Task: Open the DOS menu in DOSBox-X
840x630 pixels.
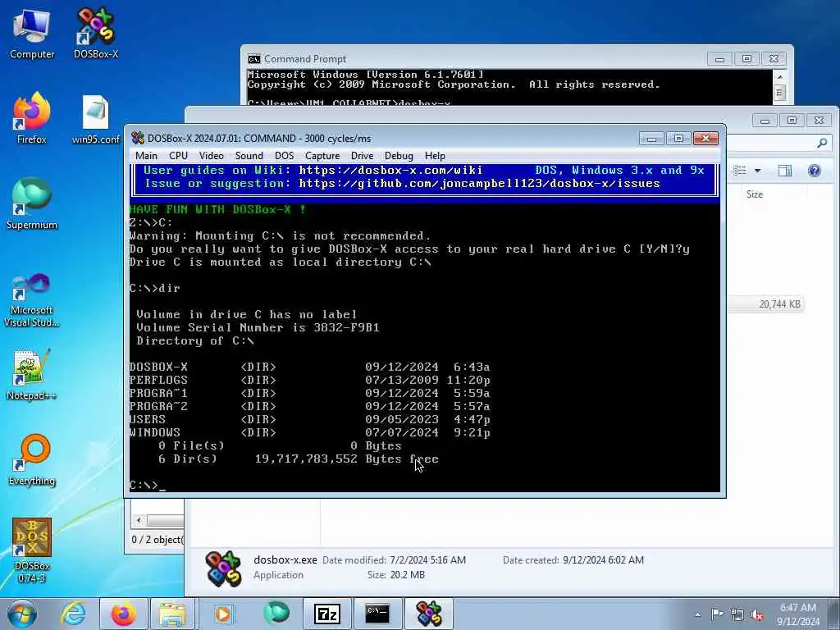Action: point(285,156)
